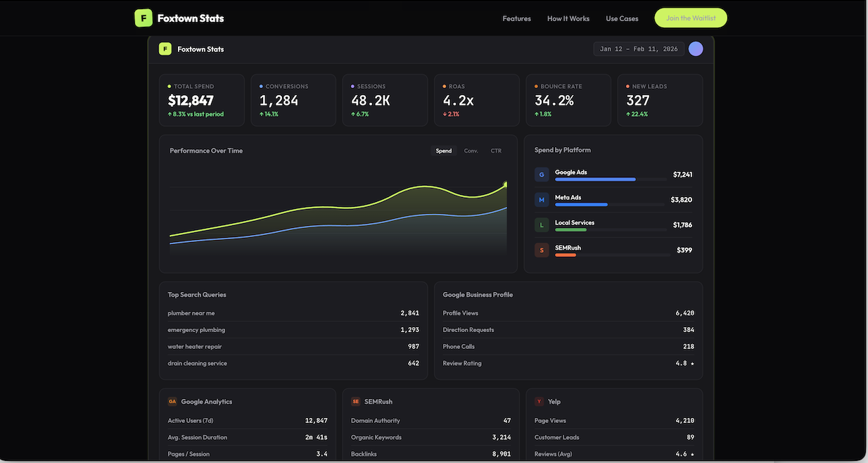Click the Google Analytics GA icon

172,402
